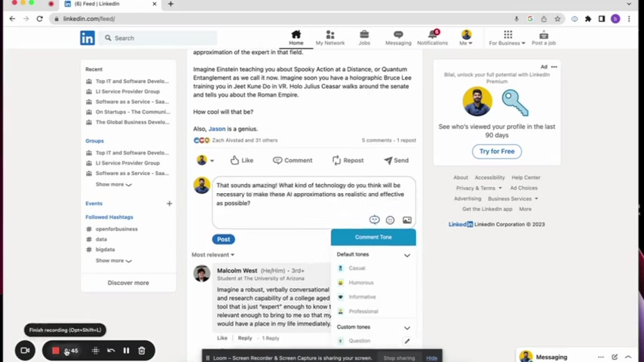Expand the Me profile menu
Screen dimensions: 644x362
pos(466,38)
